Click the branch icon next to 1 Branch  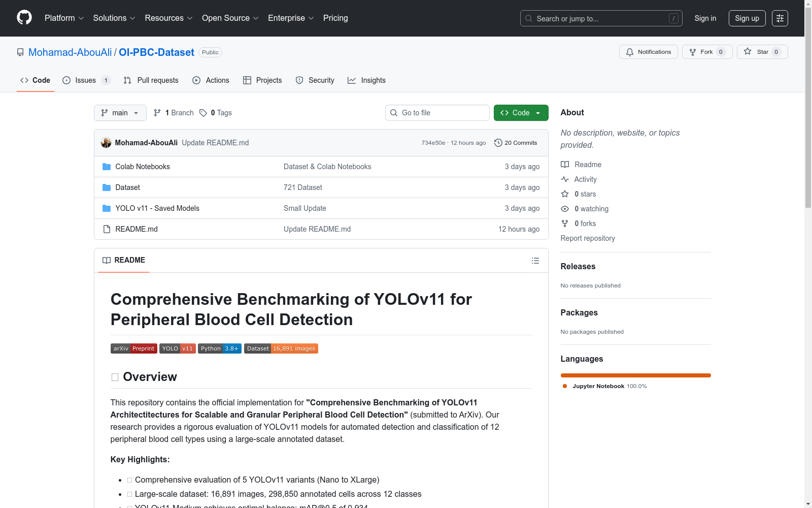coord(157,113)
